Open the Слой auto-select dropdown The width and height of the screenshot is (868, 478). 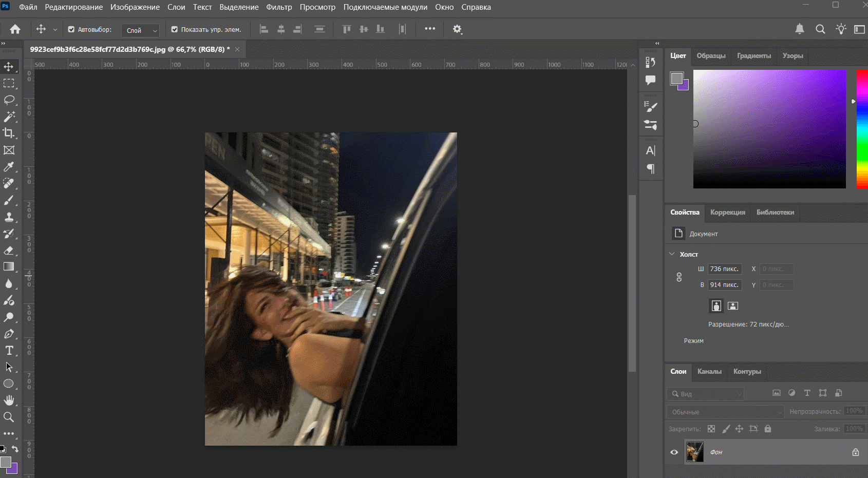click(140, 30)
